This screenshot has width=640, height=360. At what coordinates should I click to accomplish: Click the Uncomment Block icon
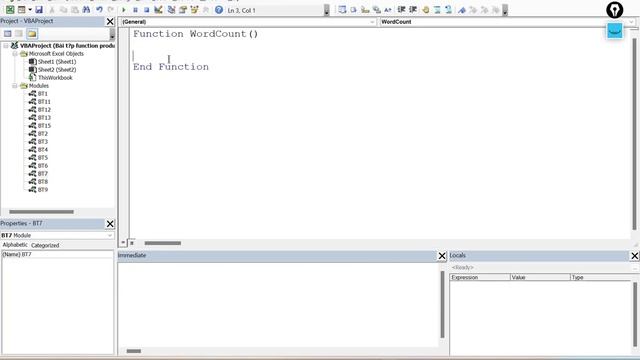click(449, 10)
